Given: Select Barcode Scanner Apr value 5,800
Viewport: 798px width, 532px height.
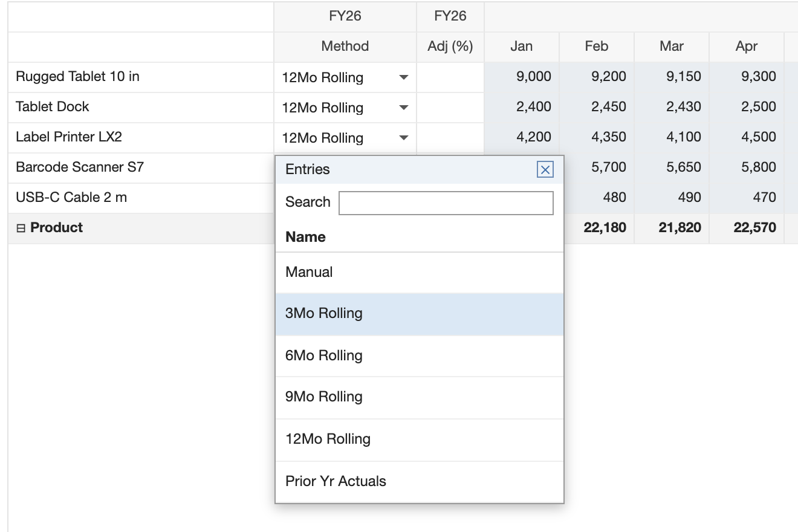Looking at the screenshot, I should coord(747,168).
